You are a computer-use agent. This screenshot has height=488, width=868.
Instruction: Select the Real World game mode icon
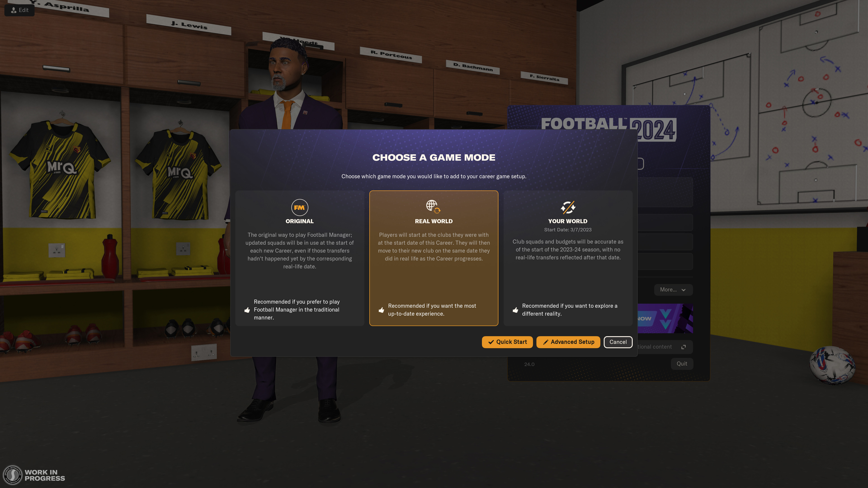[433, 207]
